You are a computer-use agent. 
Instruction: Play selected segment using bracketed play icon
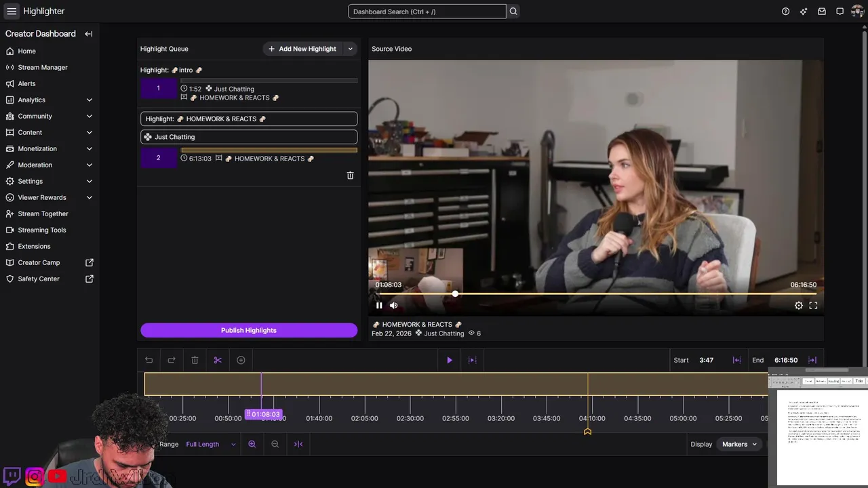click(473, 360)
